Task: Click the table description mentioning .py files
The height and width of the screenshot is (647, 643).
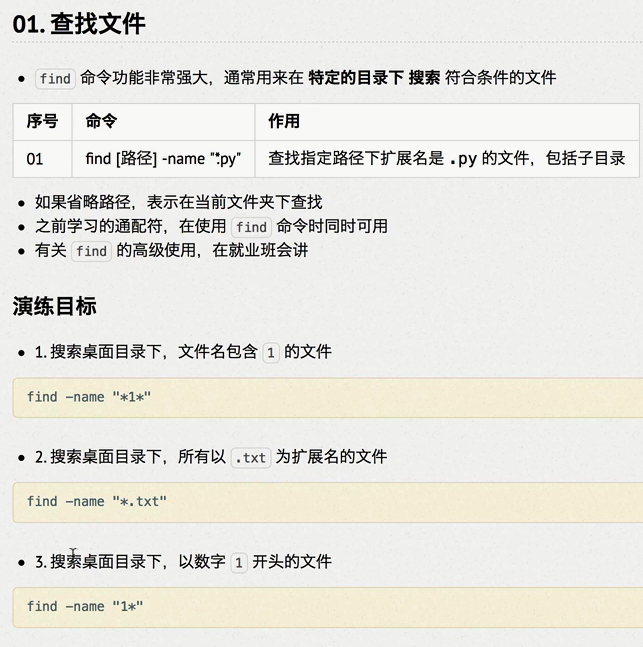Action: coord(446,158)
